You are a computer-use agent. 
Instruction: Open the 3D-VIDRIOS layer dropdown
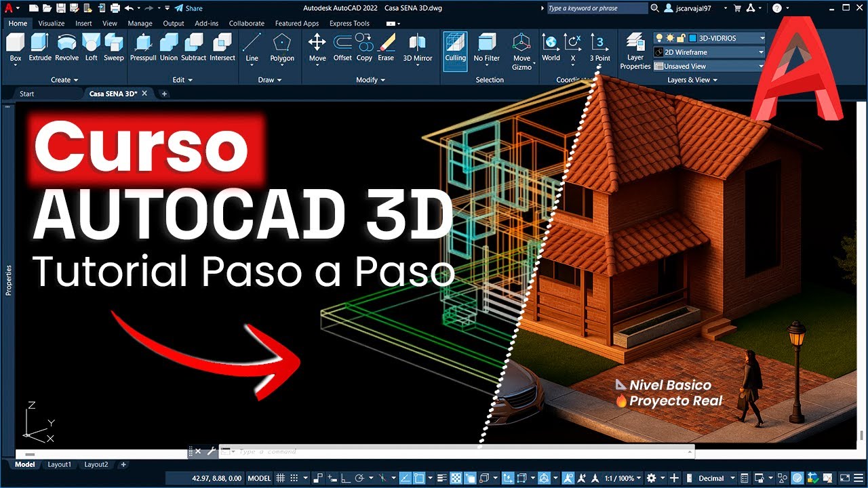click(709, 38)
